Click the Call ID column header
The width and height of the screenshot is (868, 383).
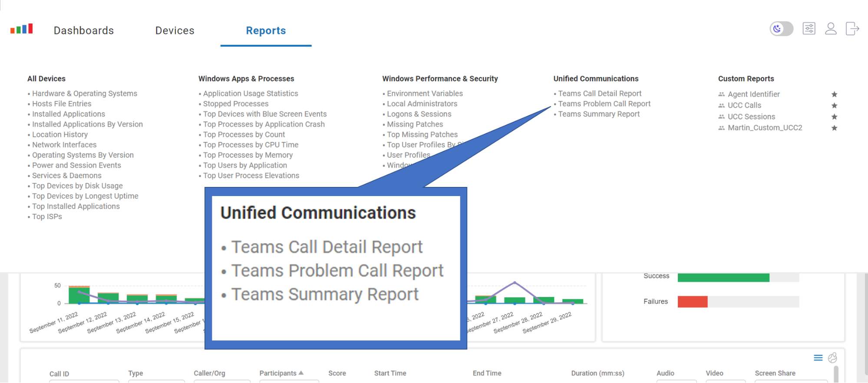(59, 374)
